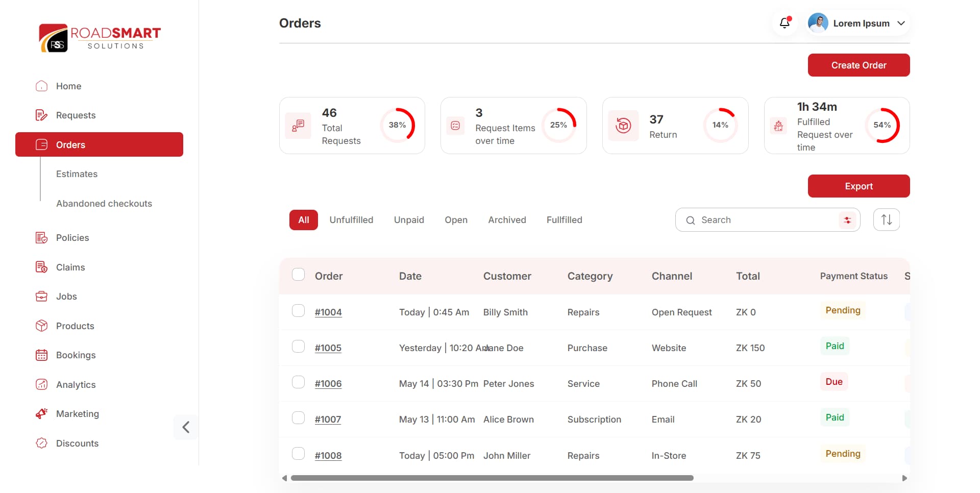
Task: Click the Requests sidebar icon
Action: coord(42,115)
